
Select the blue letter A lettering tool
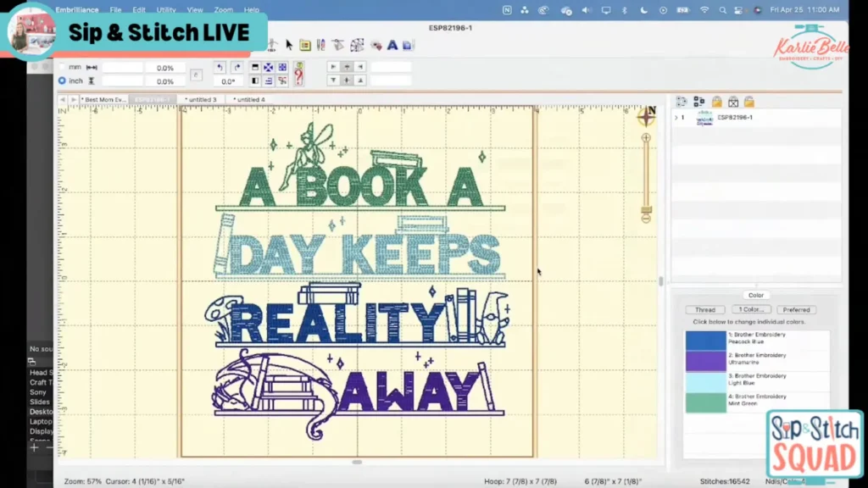tap(392, 46)
